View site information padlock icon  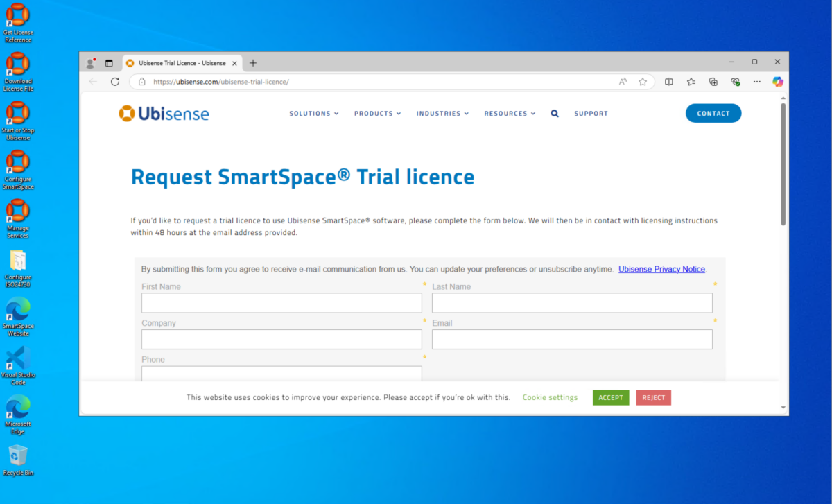142,82
